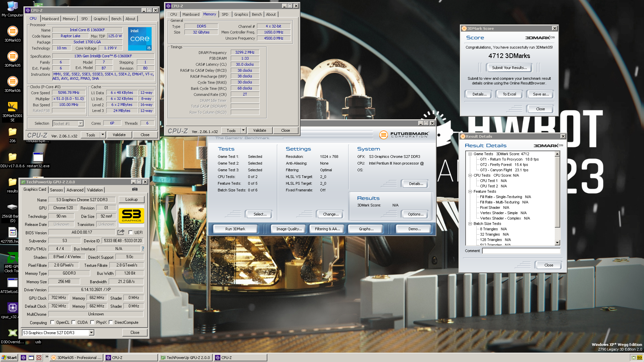Click the To Excel button
This screenshot has height=362, width=644.
[509, 94]
